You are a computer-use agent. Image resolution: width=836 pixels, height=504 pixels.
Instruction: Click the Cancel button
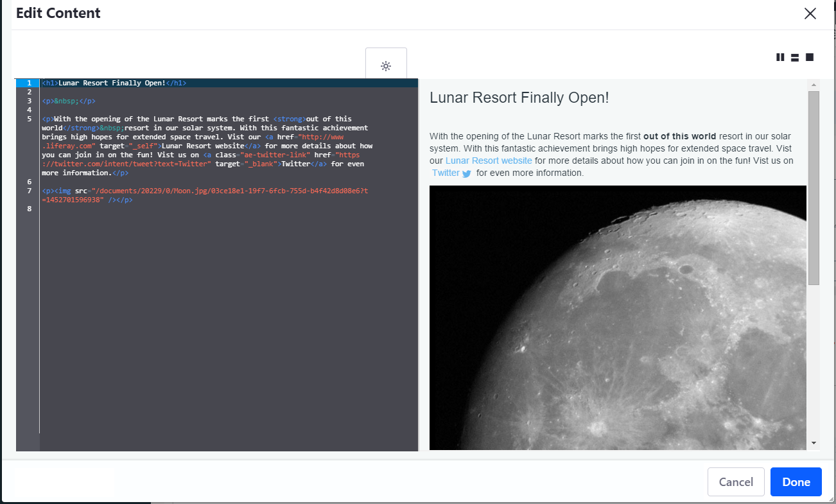click(x=736, y=482)
